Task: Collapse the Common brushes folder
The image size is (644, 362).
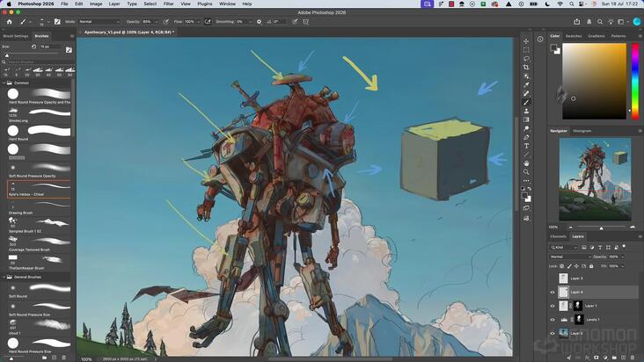Action: 4,83
